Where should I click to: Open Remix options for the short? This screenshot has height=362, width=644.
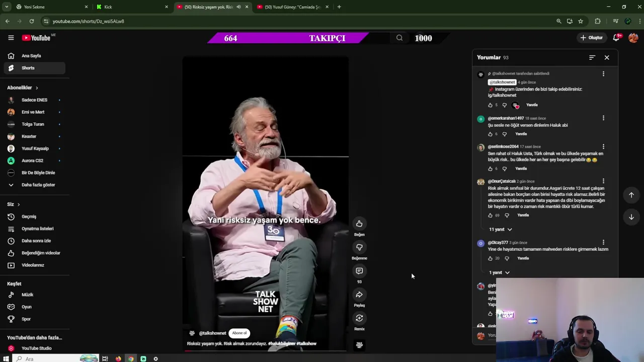coord(359,318)
